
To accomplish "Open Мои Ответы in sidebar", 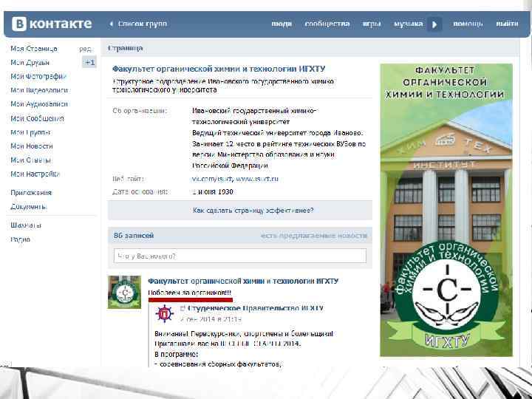I will coord(31,160).
